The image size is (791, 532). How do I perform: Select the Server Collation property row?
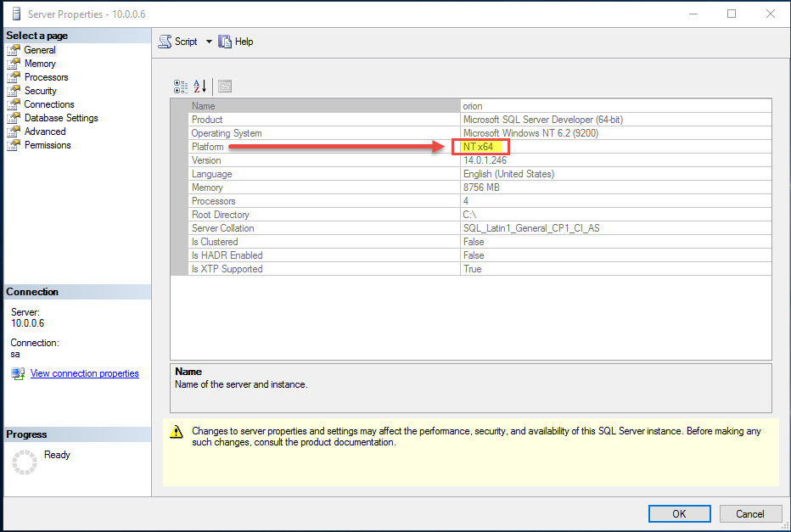tap(480, 228)
